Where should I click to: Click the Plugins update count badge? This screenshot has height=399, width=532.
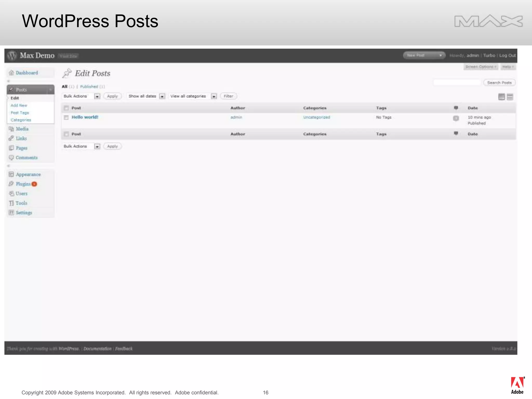[x=34, y=184]
